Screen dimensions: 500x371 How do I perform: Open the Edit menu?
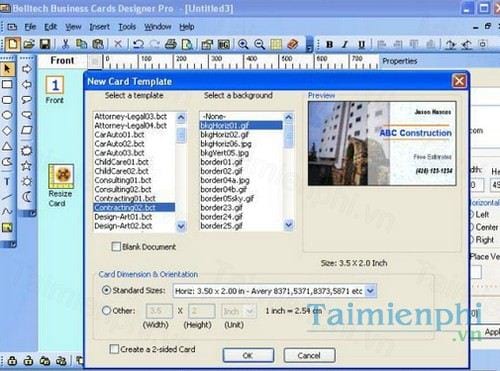51,27
